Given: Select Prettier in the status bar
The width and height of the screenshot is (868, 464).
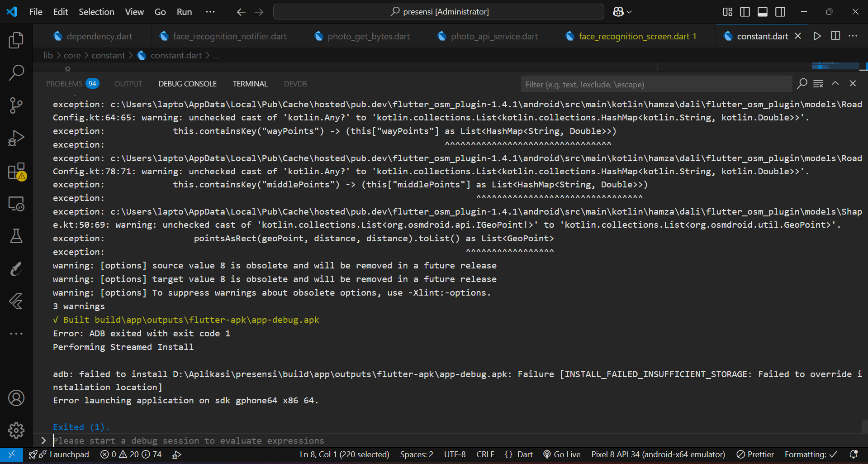Looking at the screenshot, I should point(754,454).
